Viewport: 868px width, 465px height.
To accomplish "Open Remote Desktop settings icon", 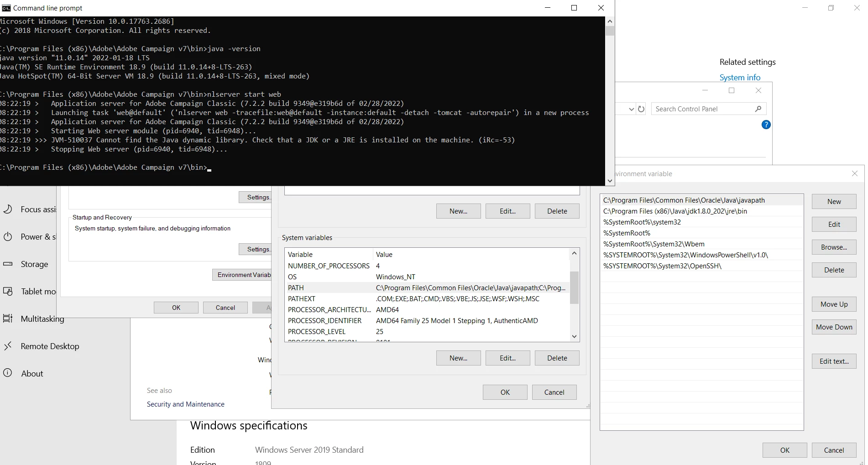I will pos(8,346).
